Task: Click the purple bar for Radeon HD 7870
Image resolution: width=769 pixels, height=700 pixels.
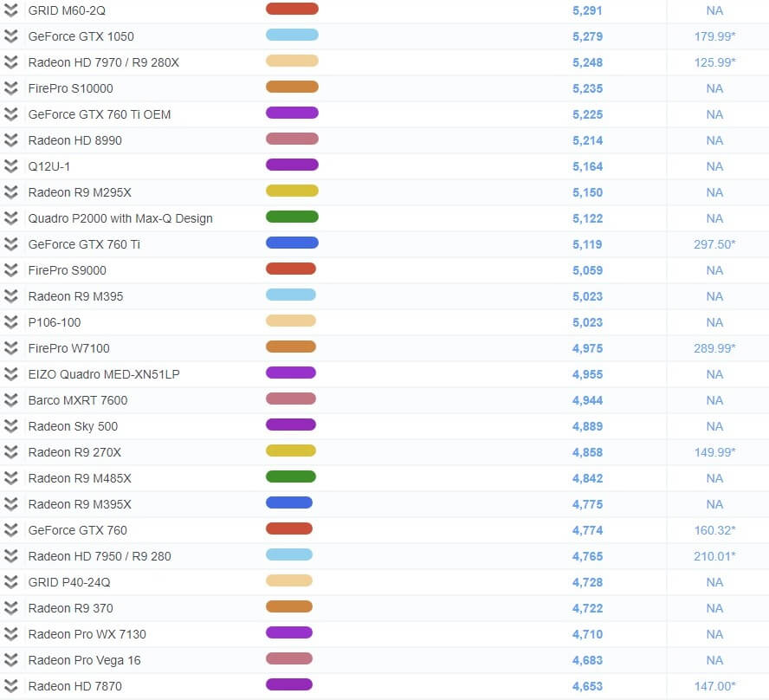Action: pos(289,684)
